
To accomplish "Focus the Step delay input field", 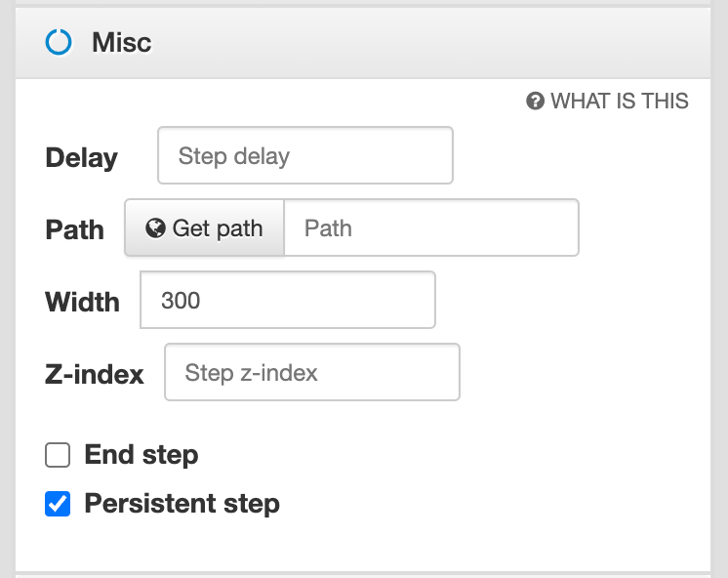I will (304, 156).
